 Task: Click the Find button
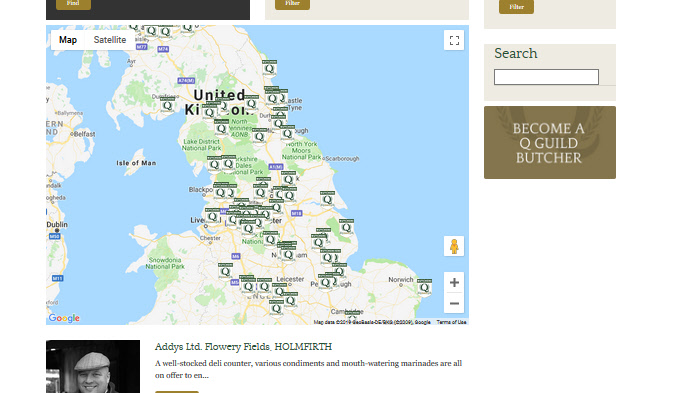pos(73,4)
